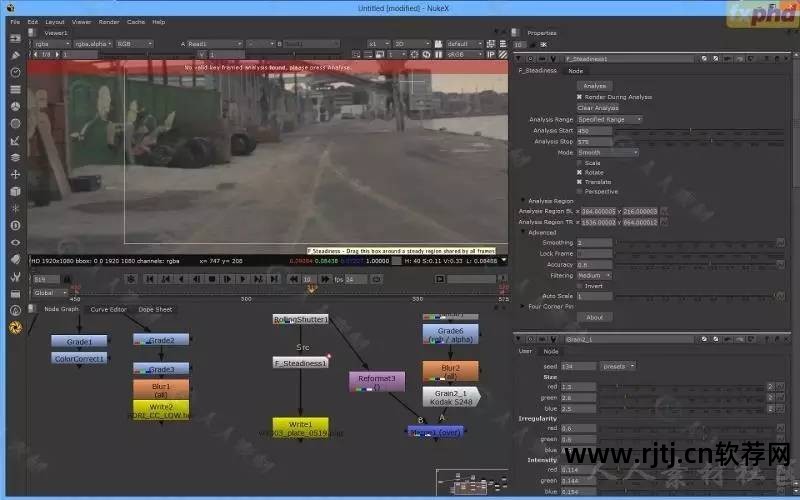
Task: Enable the Scale checkbox
Action: (579, 163)
